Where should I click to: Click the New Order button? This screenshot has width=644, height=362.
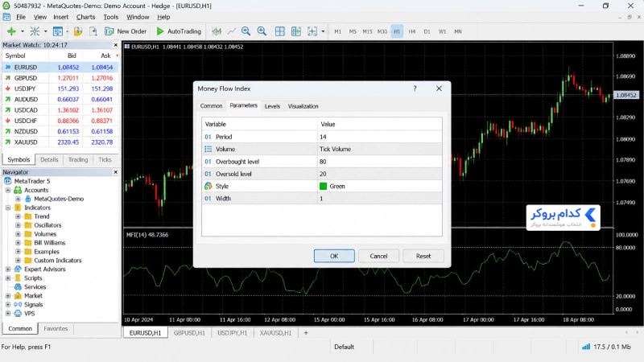click(x=126, y=31)
